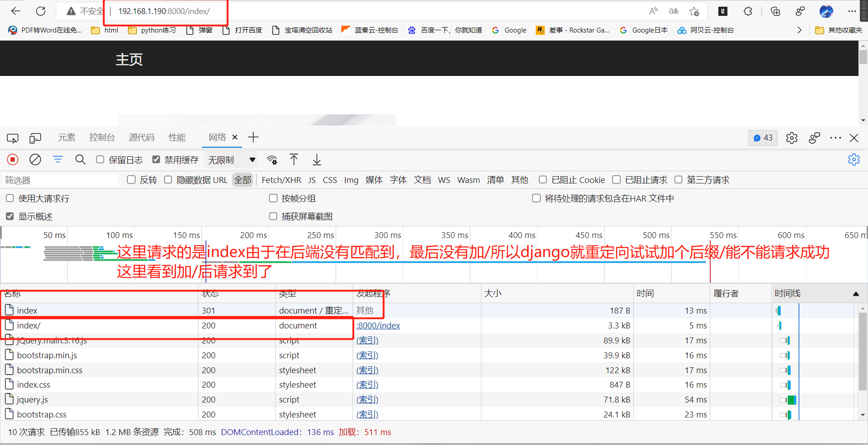
Task: Switch to 性能 tab
Action: [177, 137]
